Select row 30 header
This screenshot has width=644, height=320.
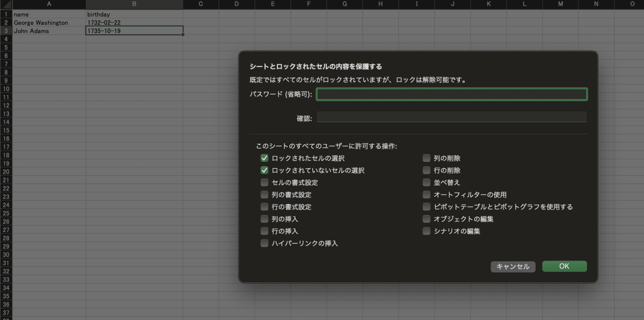pyautogui.click(x=6, y=254)
